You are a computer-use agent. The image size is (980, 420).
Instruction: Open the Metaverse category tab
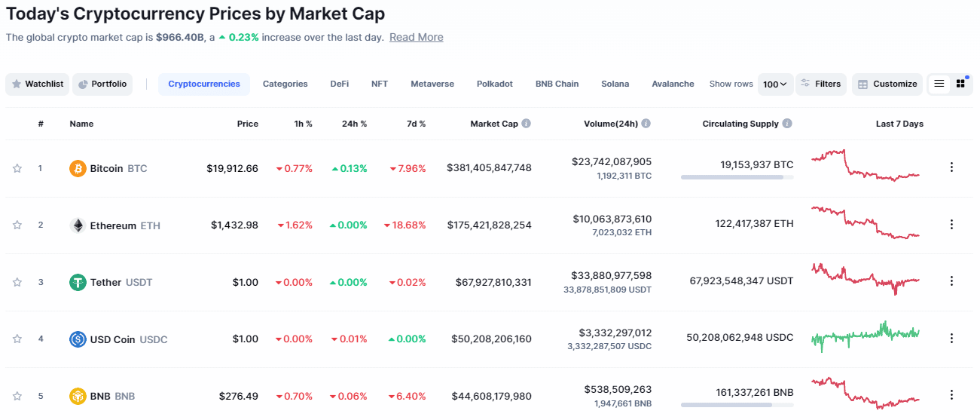tap(432, 84)
